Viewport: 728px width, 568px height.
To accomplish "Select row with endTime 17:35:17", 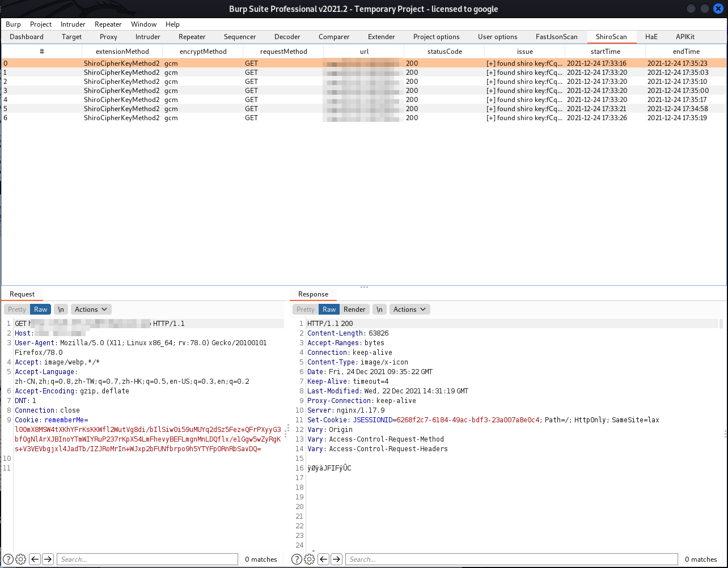I will (x=364, y=99).
